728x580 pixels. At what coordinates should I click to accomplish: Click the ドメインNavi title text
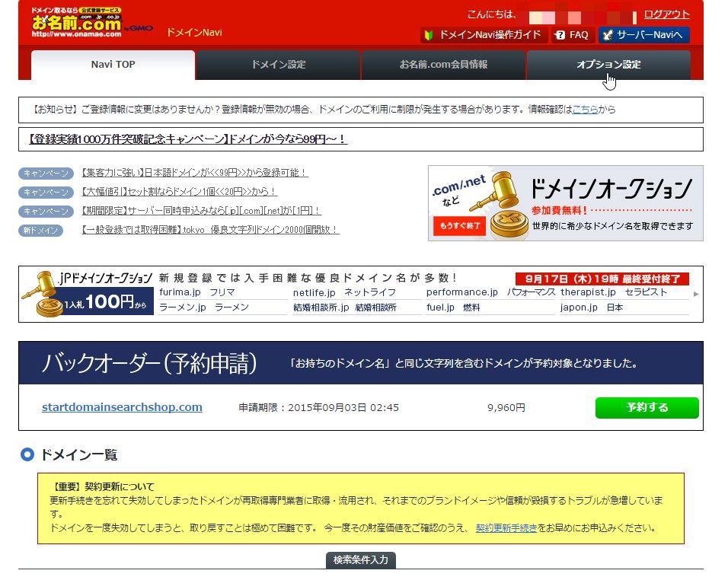click(194, 33)
